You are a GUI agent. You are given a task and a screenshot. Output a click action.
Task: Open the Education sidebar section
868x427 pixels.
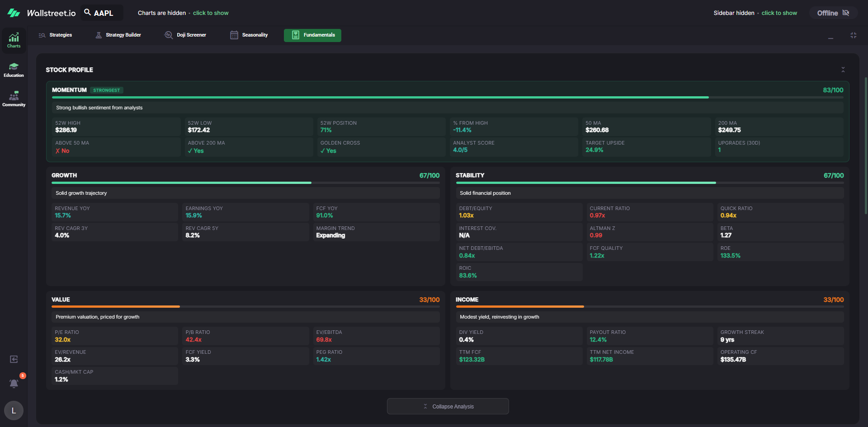(x=14, y=70)
